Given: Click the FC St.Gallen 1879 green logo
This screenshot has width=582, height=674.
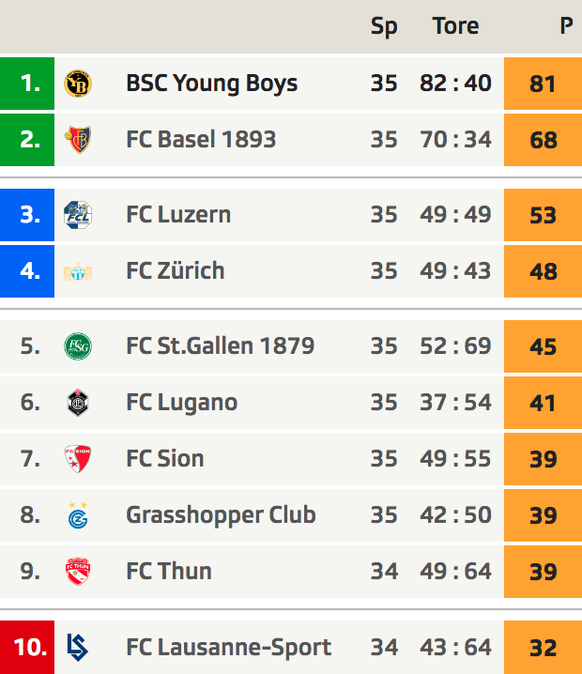Looking at the screenshot, I should [x=78, y=346].
